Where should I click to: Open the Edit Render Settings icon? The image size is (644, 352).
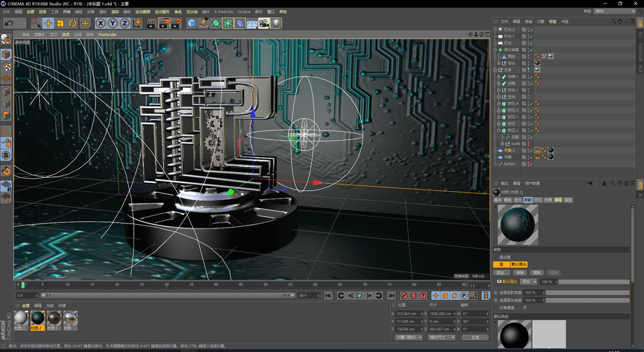[x=176, y=23]
